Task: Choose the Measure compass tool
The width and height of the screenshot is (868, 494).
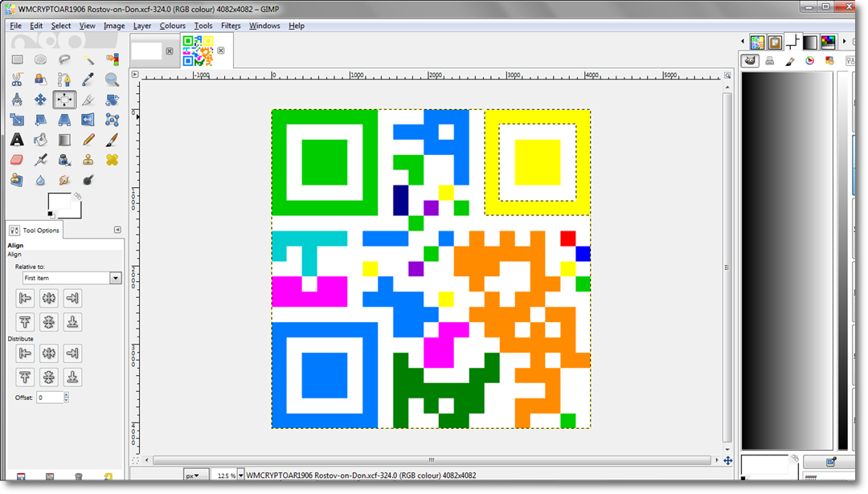Action: tap(17, 100)
